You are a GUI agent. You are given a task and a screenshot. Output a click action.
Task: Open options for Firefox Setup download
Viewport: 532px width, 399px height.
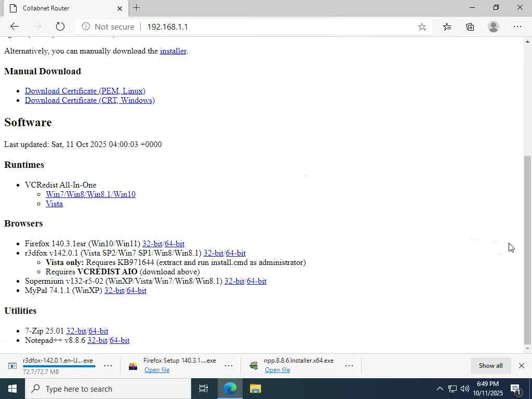tap(229, 366)
